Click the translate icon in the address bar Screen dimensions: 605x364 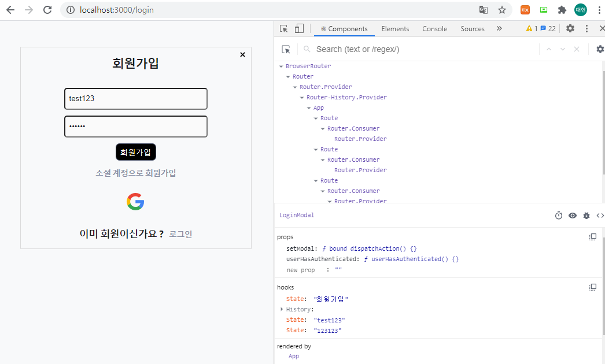coord(483,10)
